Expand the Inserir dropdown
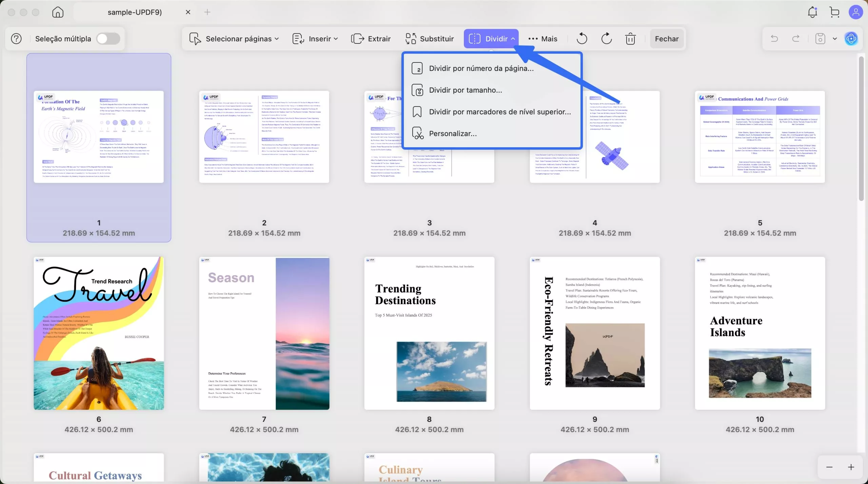868x484 pixels. [x=315, y=39]
